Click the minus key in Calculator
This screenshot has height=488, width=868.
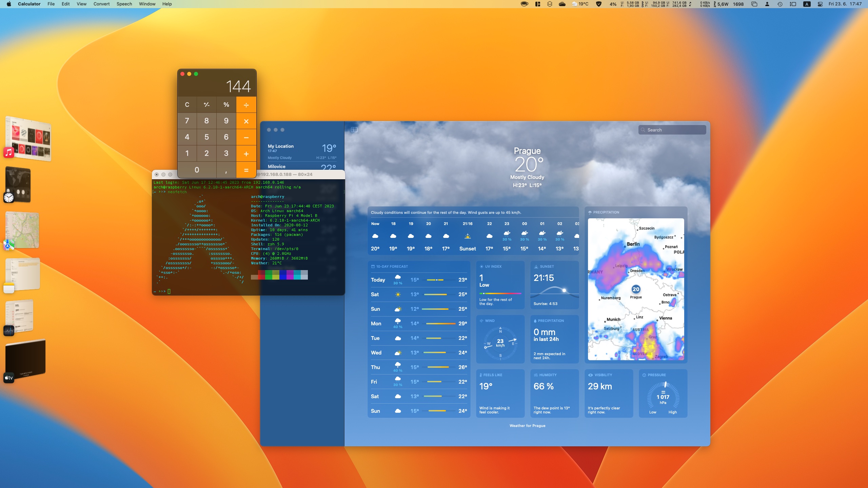[246, 137]
